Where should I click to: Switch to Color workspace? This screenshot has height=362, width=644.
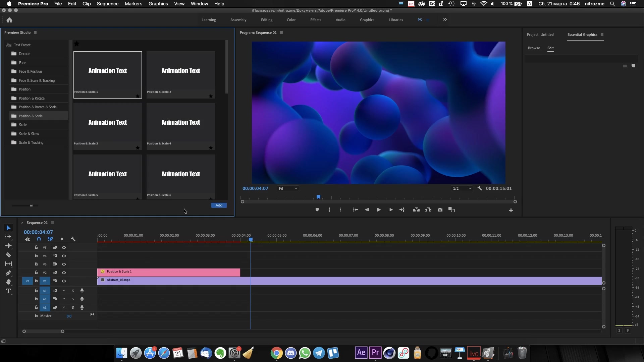tap(291, 20)
